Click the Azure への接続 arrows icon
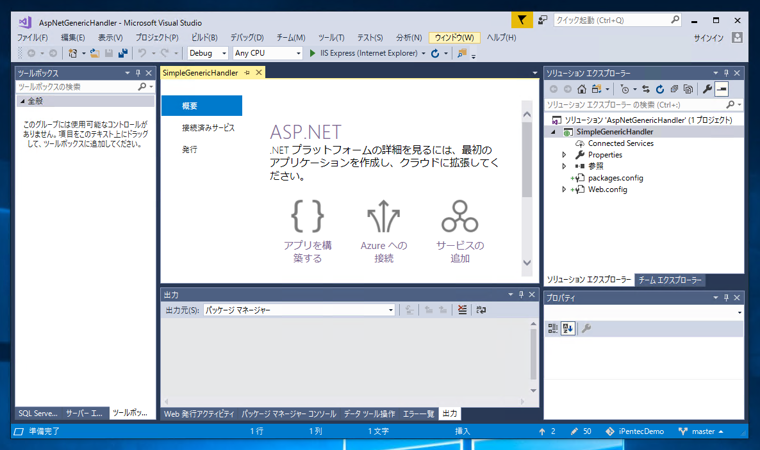Viewport: 760px width, 450px height. pyautogui.click(x=383, y=216)
